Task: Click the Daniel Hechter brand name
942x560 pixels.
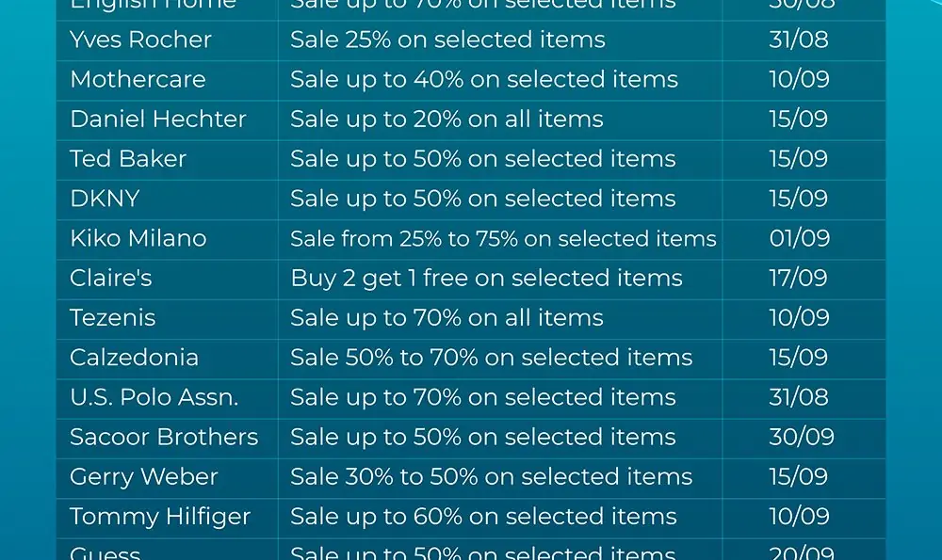Action: coord(158,120)
